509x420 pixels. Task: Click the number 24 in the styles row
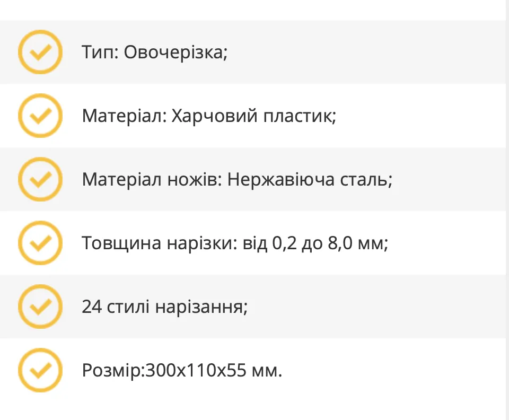tap(92, 307)
